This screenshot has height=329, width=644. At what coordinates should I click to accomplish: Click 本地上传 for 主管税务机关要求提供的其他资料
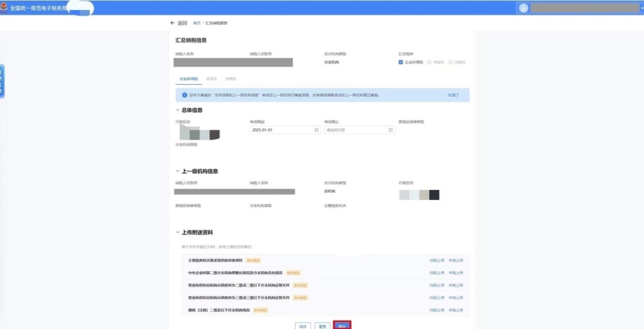(456, 260)
